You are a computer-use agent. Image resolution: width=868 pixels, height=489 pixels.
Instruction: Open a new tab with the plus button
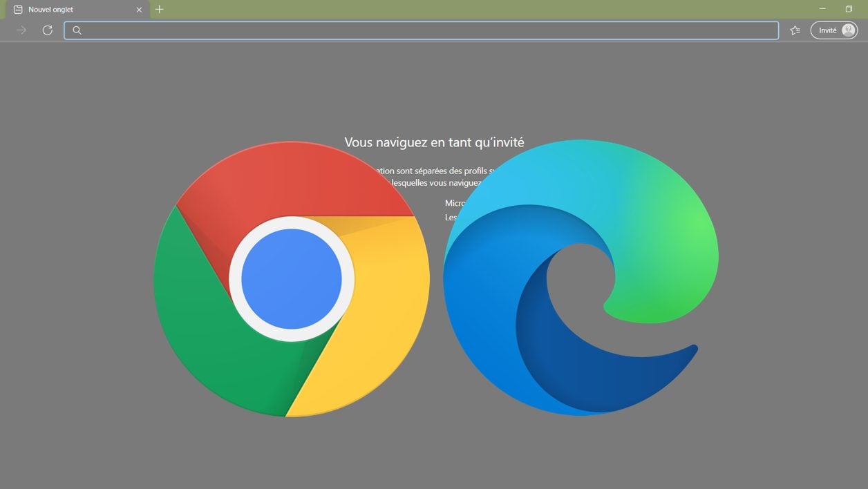tap(160, 9)
